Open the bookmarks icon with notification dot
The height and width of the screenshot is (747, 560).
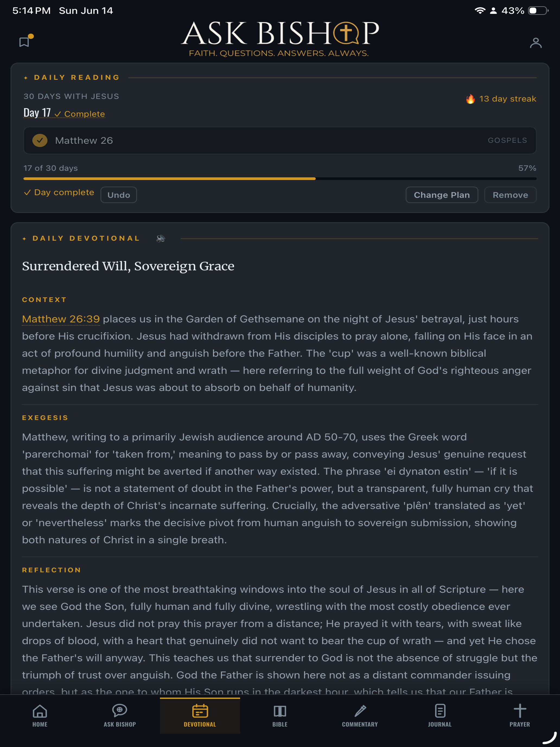pos(25,42)
